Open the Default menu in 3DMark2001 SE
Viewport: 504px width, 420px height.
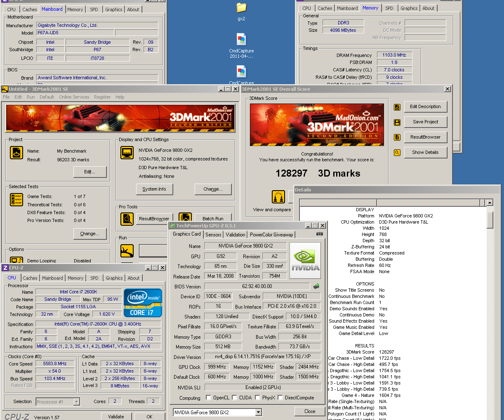[x=47, y=97]
